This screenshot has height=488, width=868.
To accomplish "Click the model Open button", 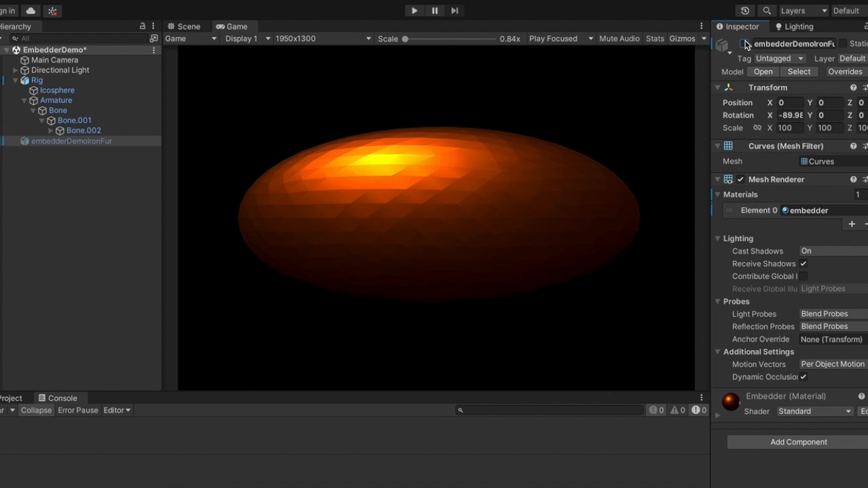I will (x=763, y=72).
